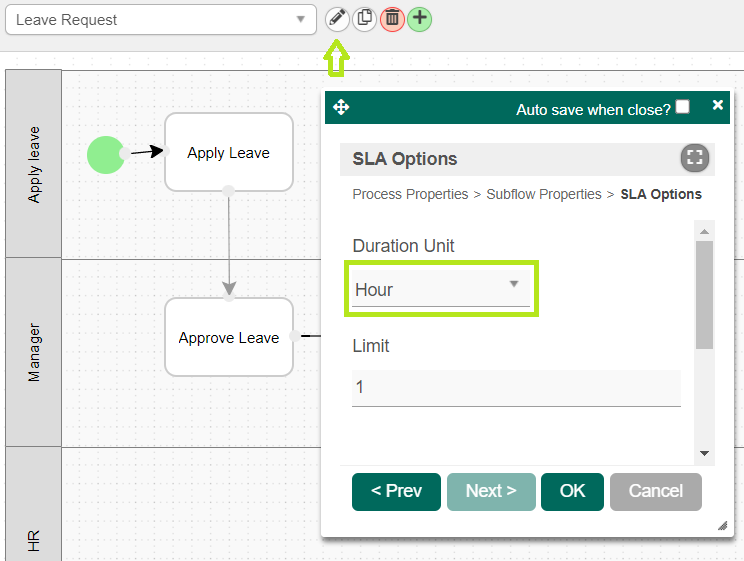Close the SLA Options dialog
This screenshot has width=744, height=561.
[717, 105]
